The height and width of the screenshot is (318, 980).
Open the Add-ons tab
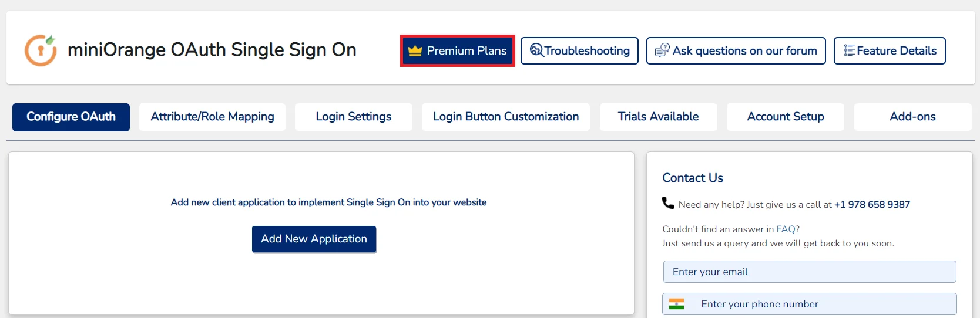pyautogui.click(x=913, y=117)
